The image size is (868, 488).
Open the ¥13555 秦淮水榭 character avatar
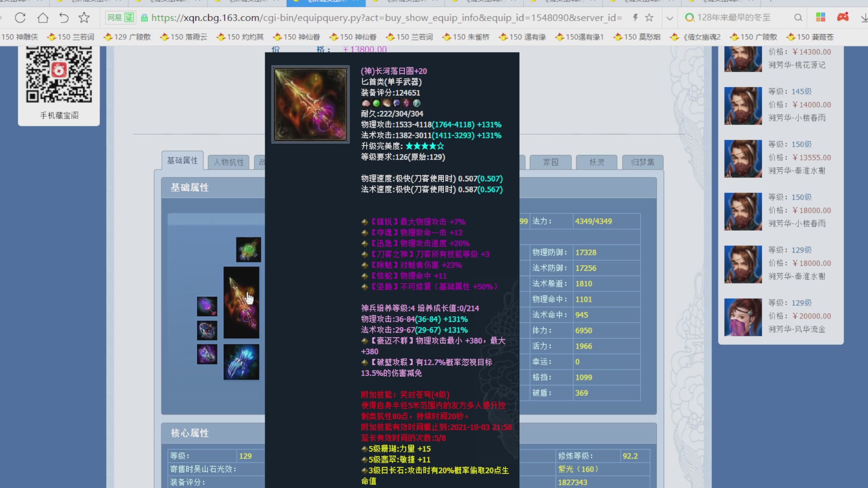click(743, 159)
